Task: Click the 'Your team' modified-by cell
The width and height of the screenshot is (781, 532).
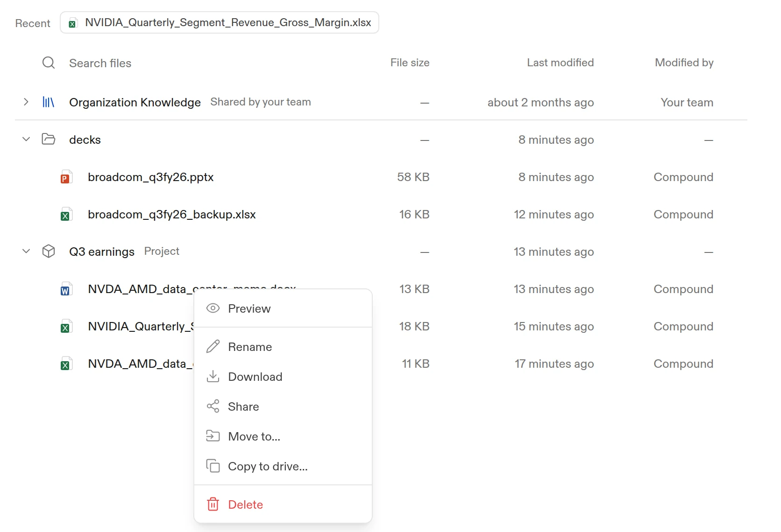Action: pyautogui.click(x=687, y=102)
